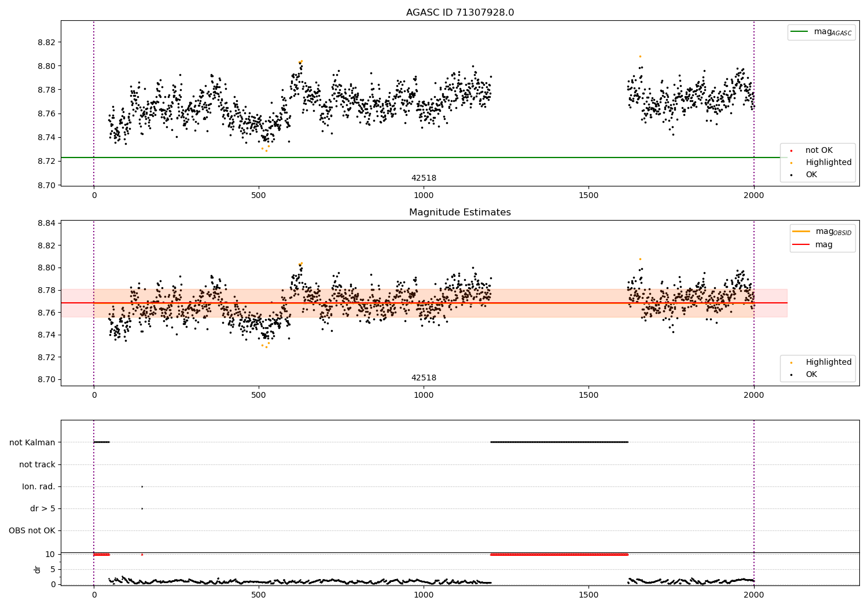
Task: Click the 'Ion. rad.' y-axis label
Action: click(39, 486)
